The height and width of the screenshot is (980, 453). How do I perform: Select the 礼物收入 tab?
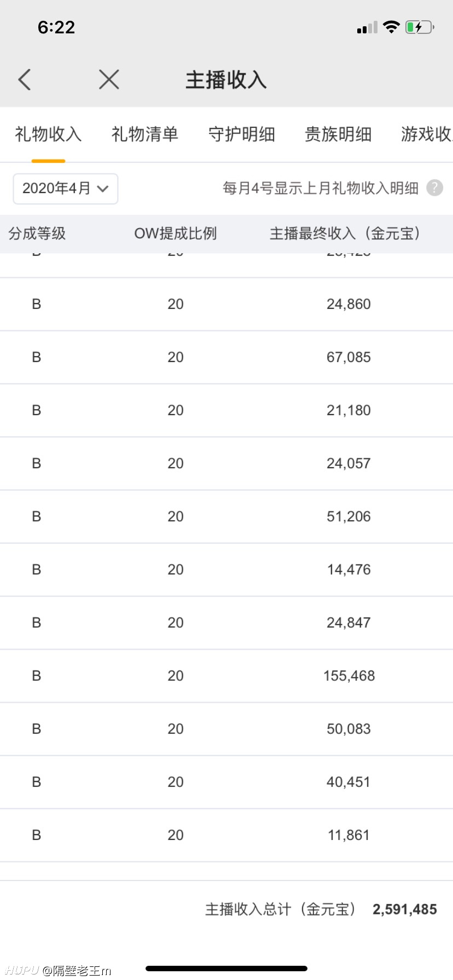[48, 134]
